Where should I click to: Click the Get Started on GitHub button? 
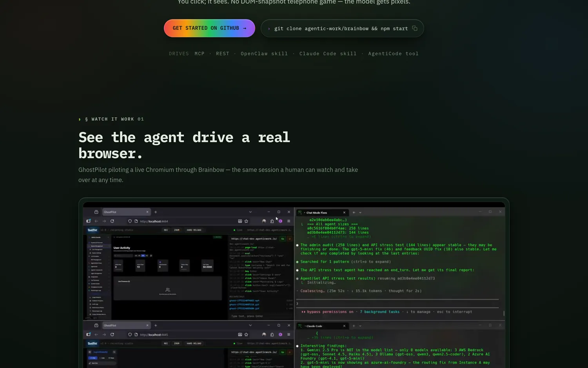click(x=209, y=28)
